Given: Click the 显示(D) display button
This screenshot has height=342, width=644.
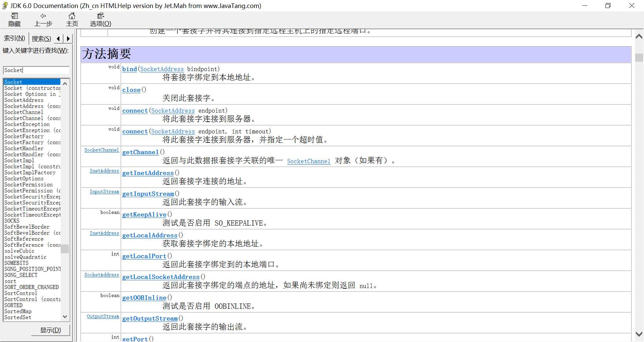Looking at the screenshot, I should (x=51, y=330).
